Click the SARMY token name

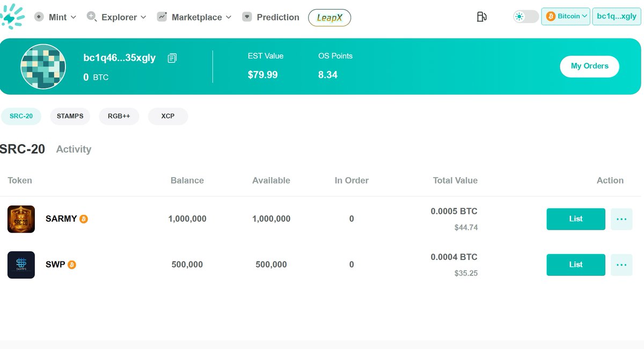pos(61,219)
